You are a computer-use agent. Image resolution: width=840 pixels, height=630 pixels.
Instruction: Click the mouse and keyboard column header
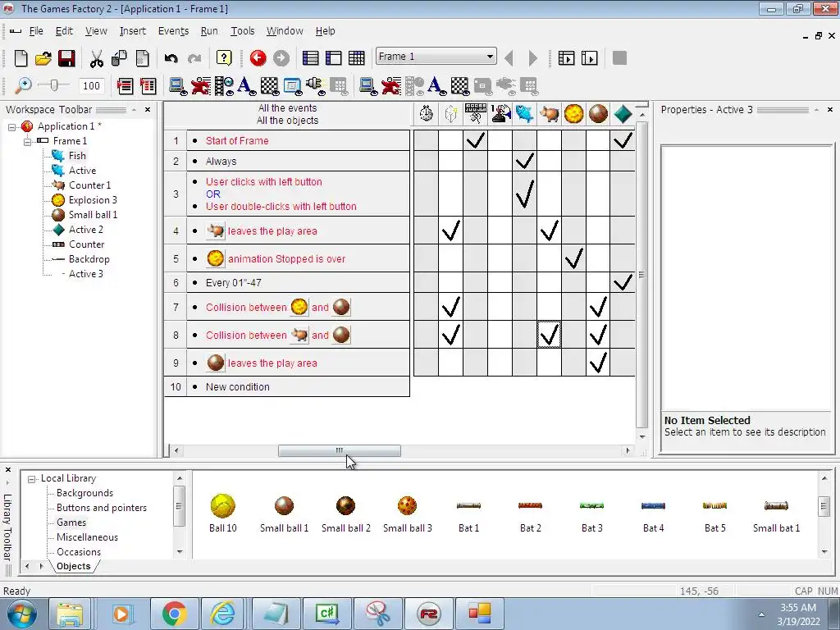point(476,113)
